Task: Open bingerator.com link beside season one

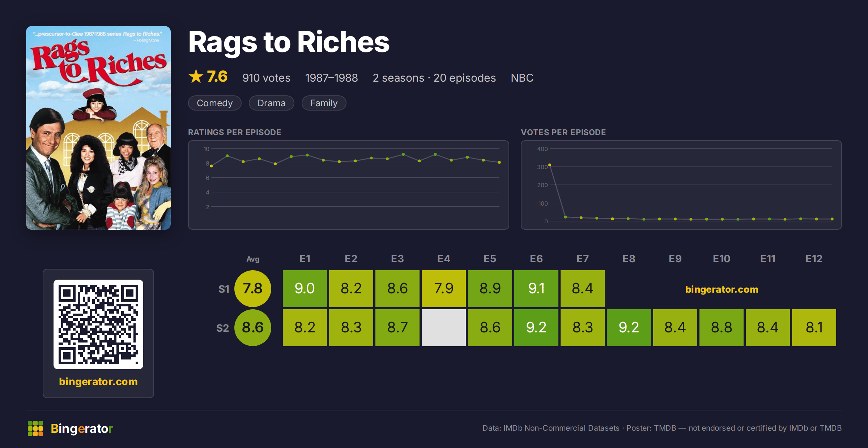Action: [x=722, y=289]
